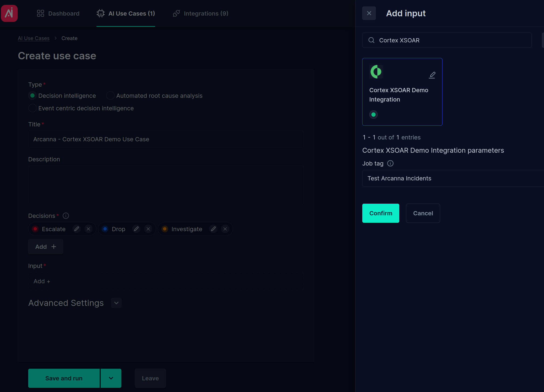The height and width of the screenshot is (392, 544).
Task: Click the Decisions info icon
Action: [x=66, y=216]
